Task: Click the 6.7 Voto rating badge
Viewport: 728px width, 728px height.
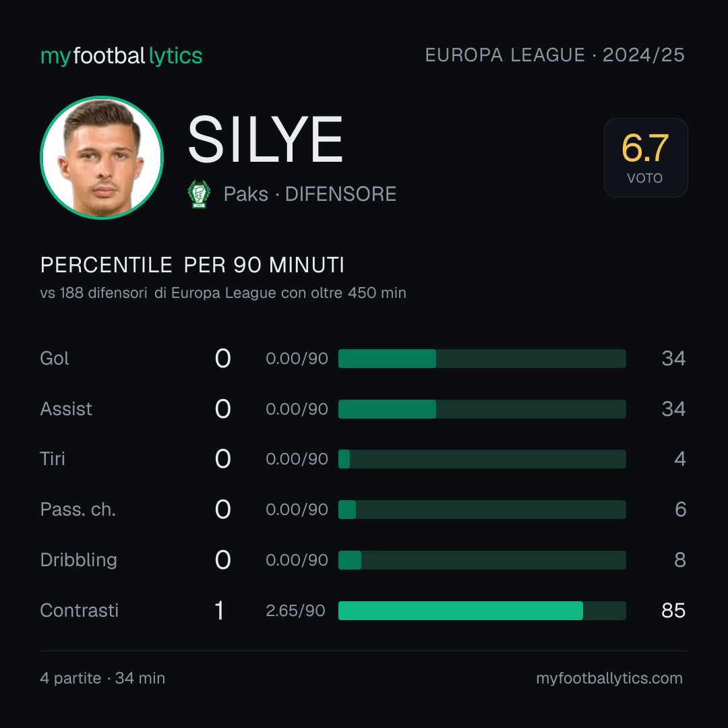Action: (x=645, y=157)
